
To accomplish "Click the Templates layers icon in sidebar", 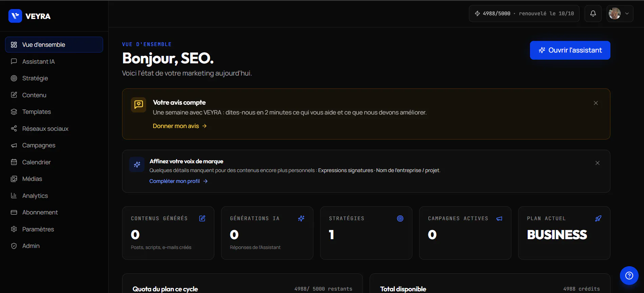I will tap(14, 112).
